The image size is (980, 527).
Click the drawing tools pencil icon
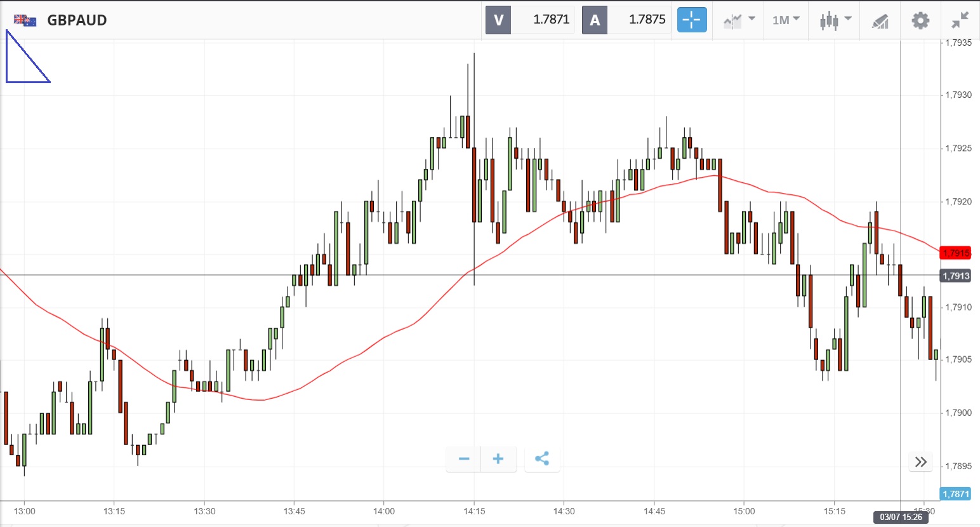(x=880, y=21)
